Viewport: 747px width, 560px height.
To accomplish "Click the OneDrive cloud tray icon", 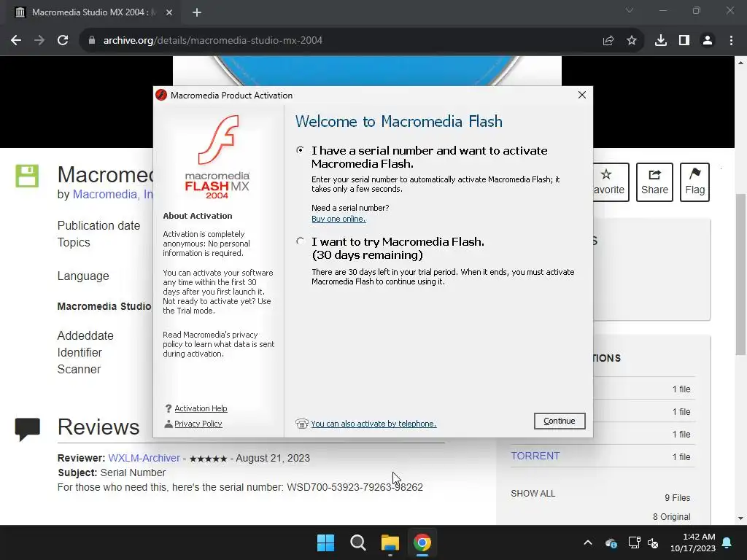I will (611, 542).
